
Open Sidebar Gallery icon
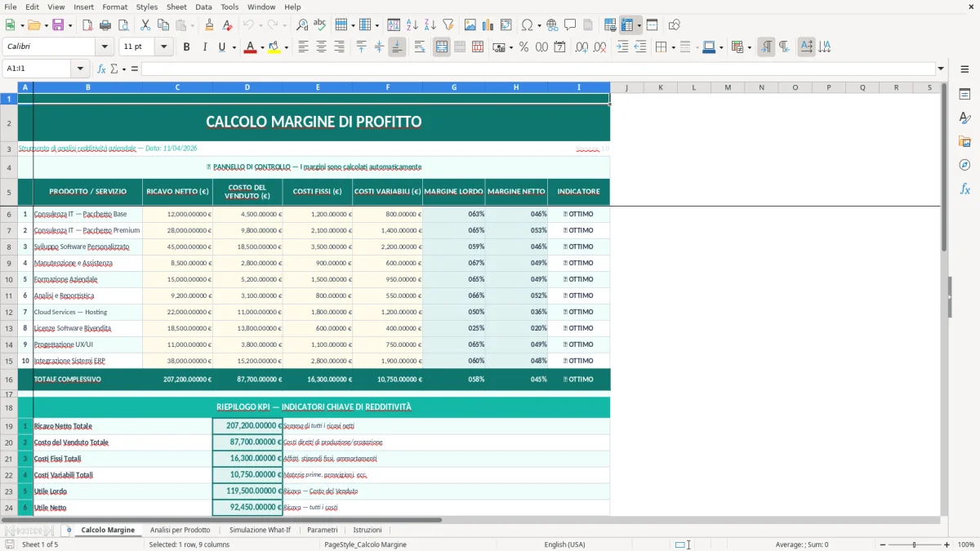coord(964,141)
